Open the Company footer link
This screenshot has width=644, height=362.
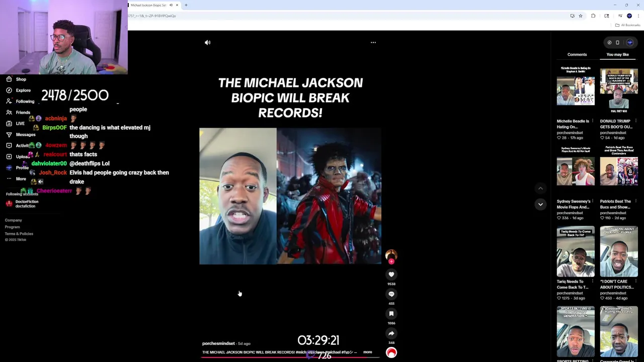(x=14, y=220)
